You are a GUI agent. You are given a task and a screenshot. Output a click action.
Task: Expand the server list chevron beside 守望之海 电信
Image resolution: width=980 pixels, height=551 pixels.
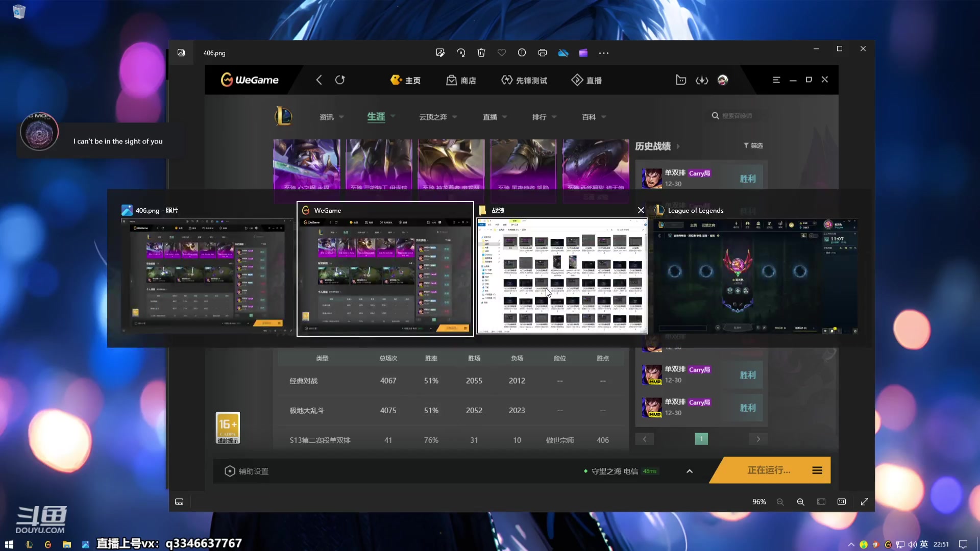690,471
